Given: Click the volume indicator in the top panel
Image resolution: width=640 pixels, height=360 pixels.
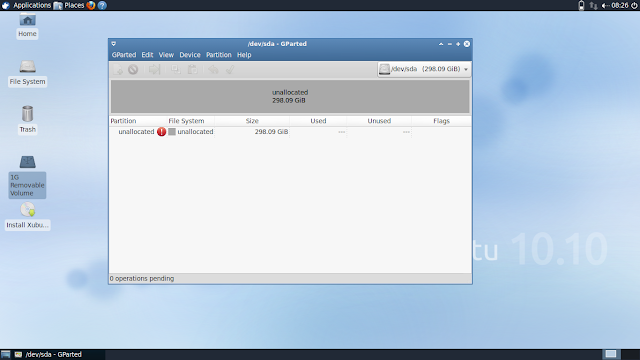Looking at the screenshot, I should [606, 5].
